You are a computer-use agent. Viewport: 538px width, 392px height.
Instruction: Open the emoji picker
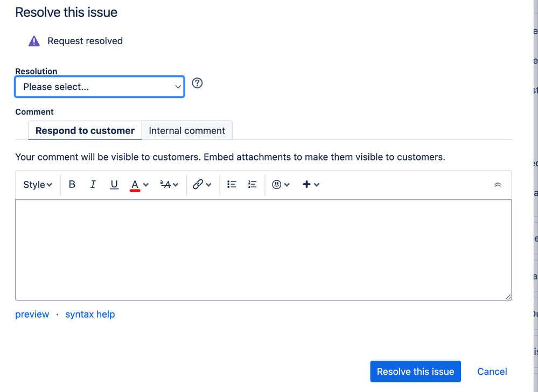(281, 185)
